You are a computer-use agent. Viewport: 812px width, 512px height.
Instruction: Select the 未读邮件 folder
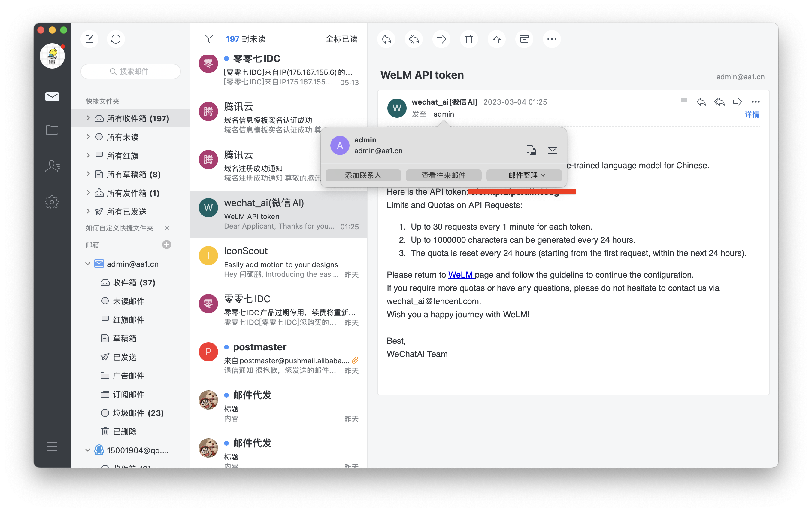(x=131, y=301)
